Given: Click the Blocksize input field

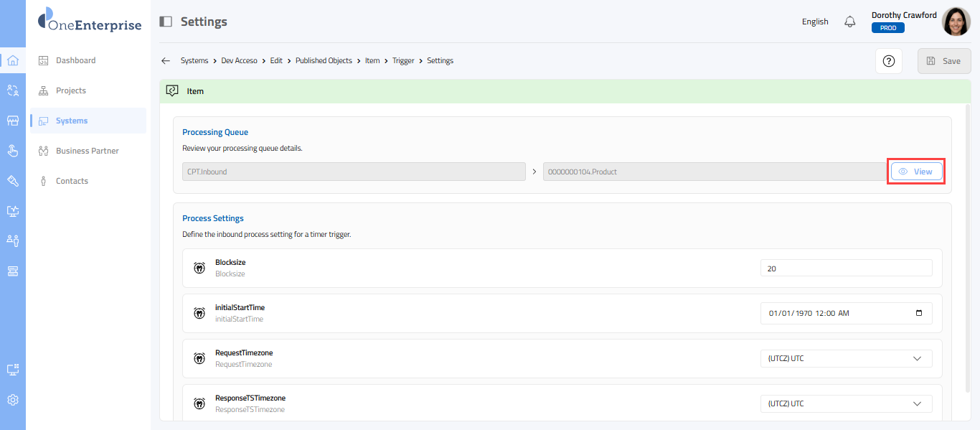Looking at the screenshot, I should point(846,268).
